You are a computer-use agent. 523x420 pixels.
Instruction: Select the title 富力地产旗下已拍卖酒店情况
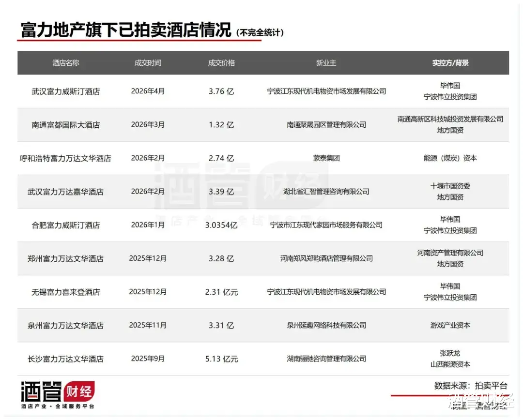[126, 30]
